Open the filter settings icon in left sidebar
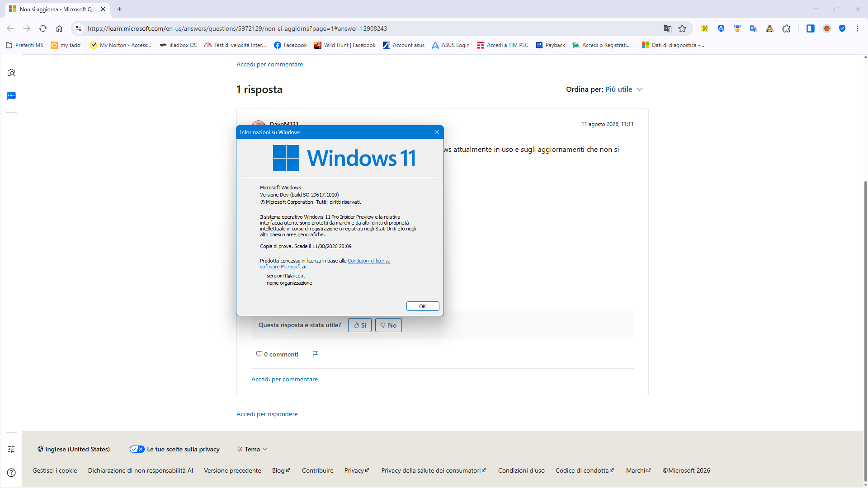 11,449
